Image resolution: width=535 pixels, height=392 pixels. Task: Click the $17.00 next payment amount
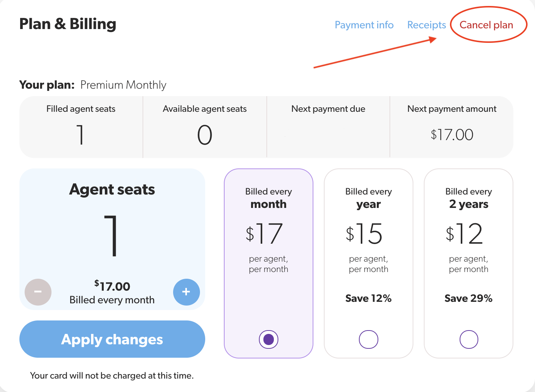point(452,135)
